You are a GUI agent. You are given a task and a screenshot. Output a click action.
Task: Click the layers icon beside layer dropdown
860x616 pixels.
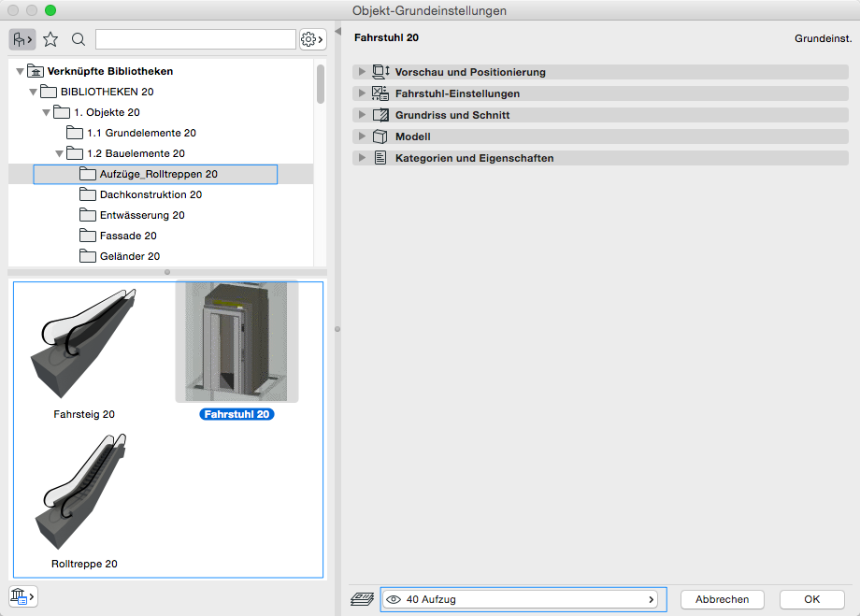tap(361, 599)
